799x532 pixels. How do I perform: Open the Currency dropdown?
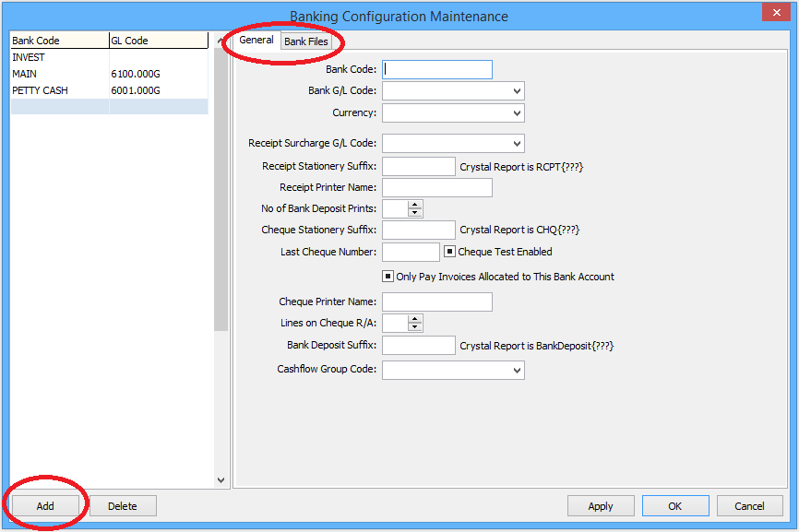517,112
